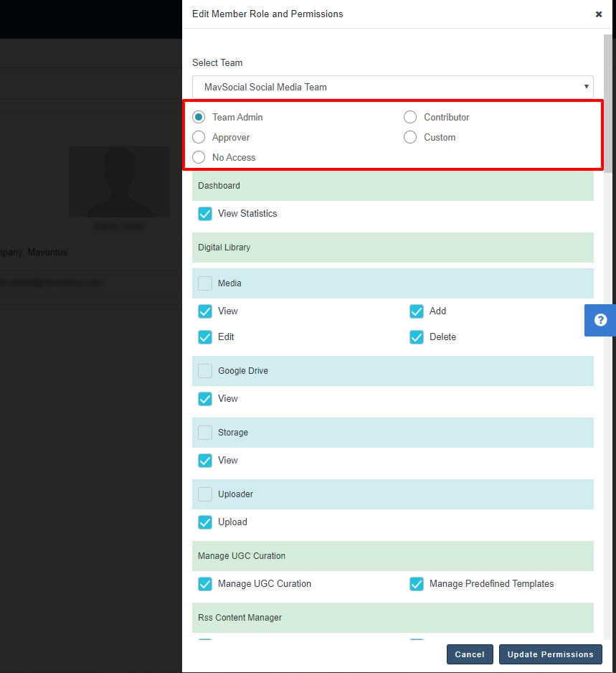Enable the Storage group checkbox
This screenshot has height=673, width=616.
coord(205,433)
